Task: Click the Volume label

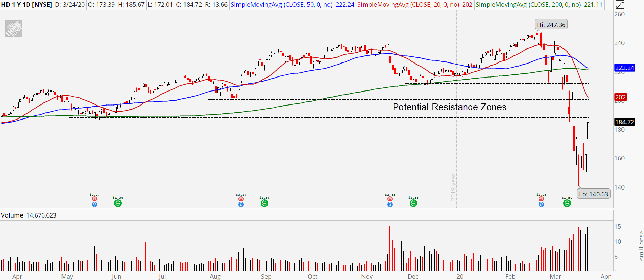Action: [12, 215]
